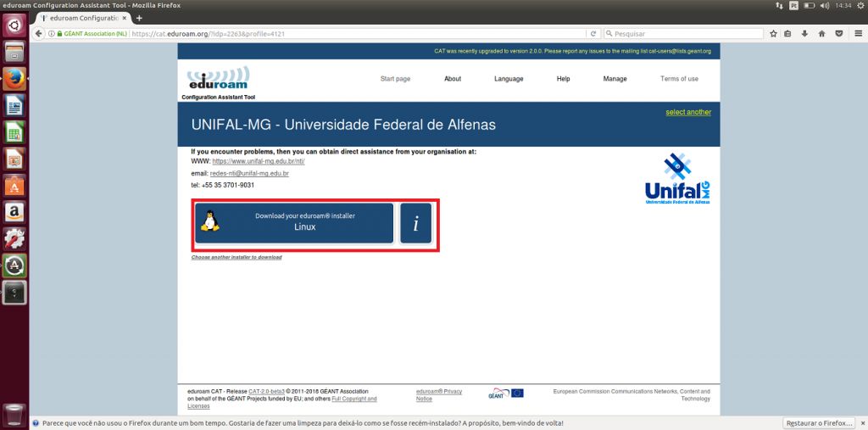Click the GEANT Association site identity lock

[92, 34]
